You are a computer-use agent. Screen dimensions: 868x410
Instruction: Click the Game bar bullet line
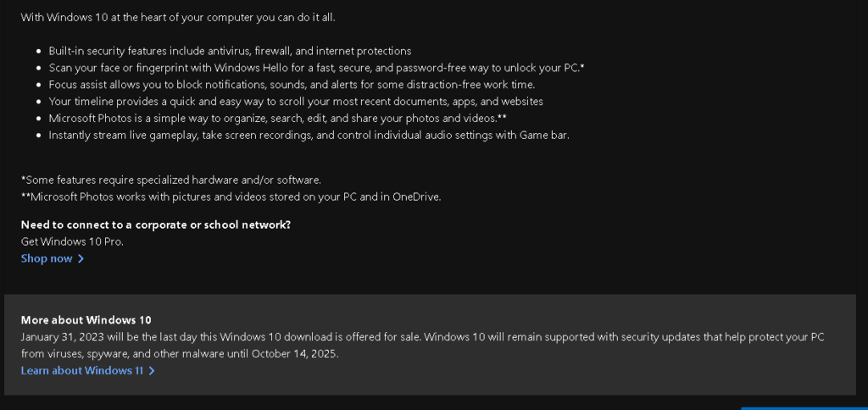[309, 135]
